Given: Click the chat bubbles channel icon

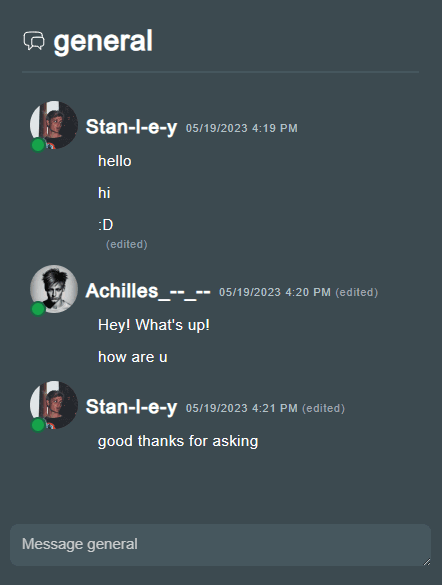Looking at the screenshot, I should (34, 41).
